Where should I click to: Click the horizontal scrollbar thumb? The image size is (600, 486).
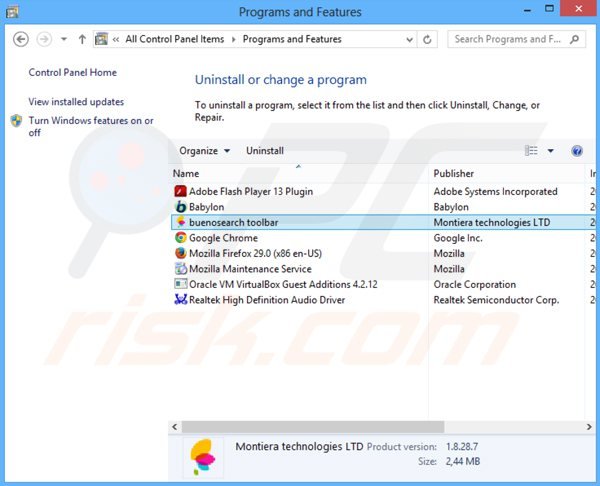(x=313, y=427)
